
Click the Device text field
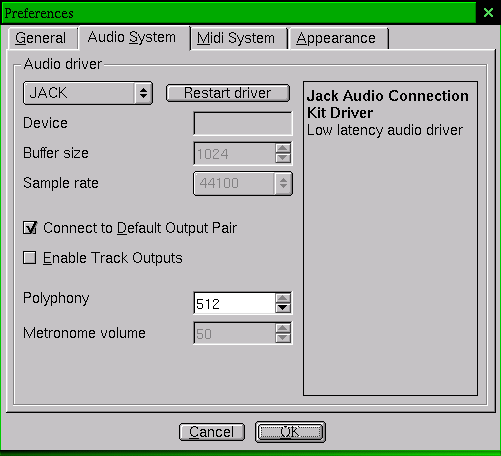click(x=243, y=123)
